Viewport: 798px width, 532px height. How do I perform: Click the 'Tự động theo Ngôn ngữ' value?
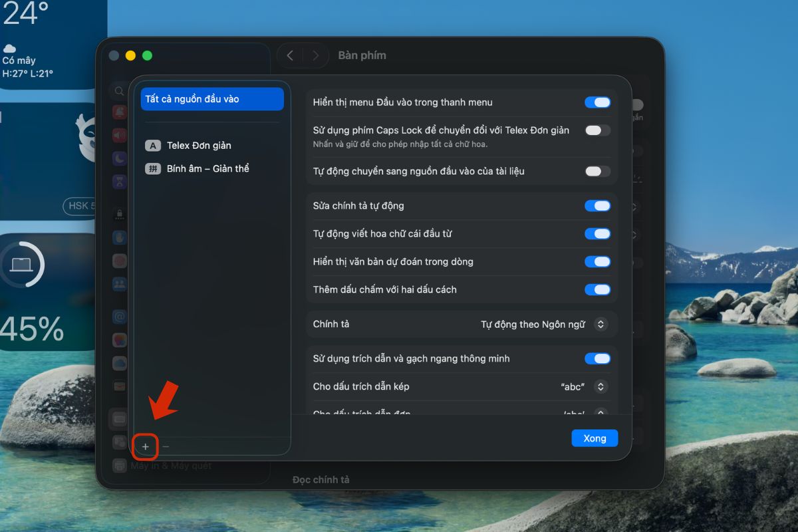(533, 325)
